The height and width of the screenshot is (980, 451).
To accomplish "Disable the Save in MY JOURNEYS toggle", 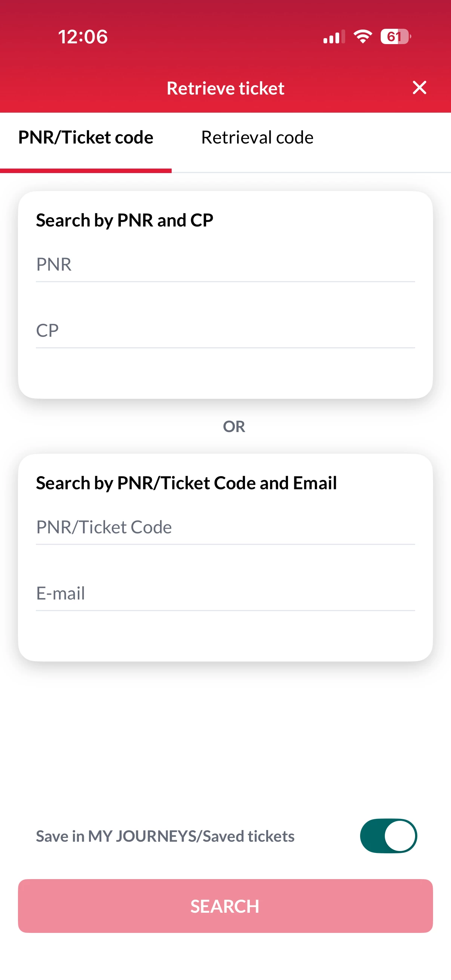I will pos(388,836).
